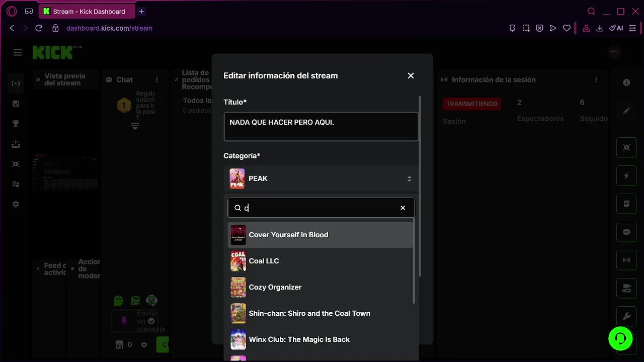Open Chat panel options menu
This screenshot has height=362, width=644.
click(156, 79)
